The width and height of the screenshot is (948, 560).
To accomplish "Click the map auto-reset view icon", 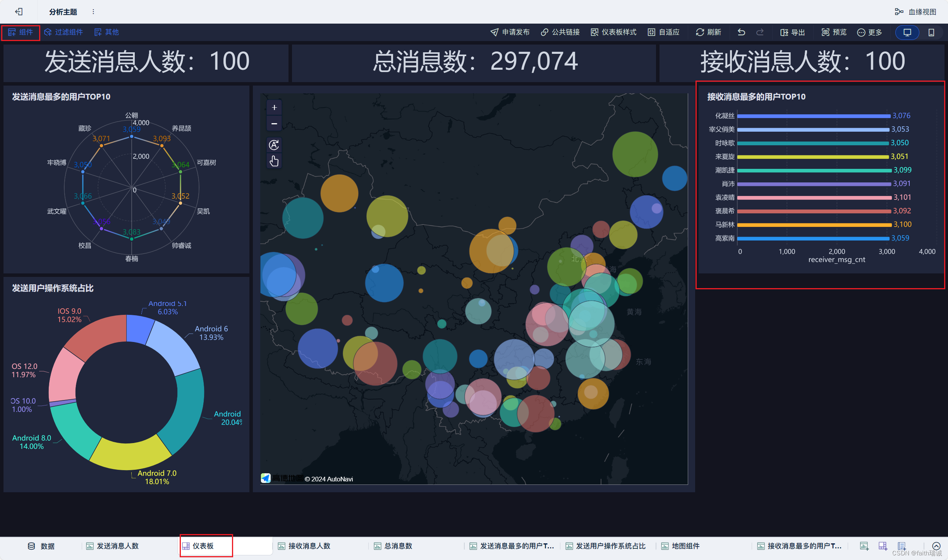I will [274, 145].
